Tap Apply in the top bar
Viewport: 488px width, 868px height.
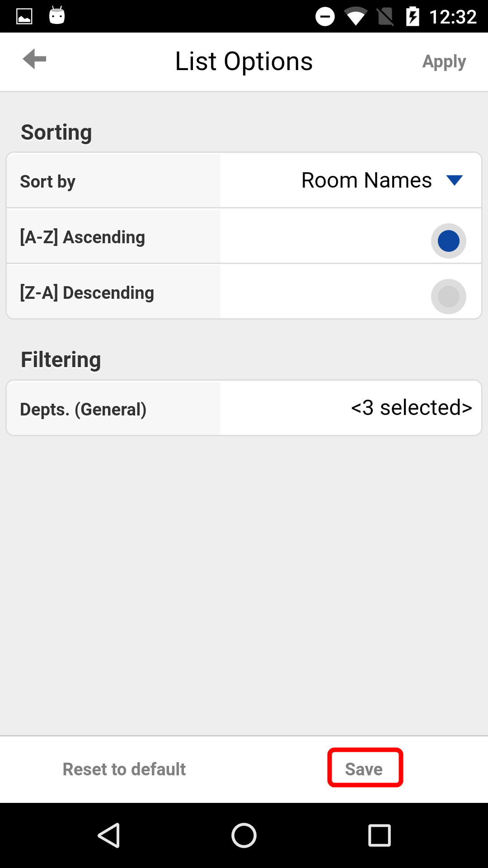(x=444, y=62)
